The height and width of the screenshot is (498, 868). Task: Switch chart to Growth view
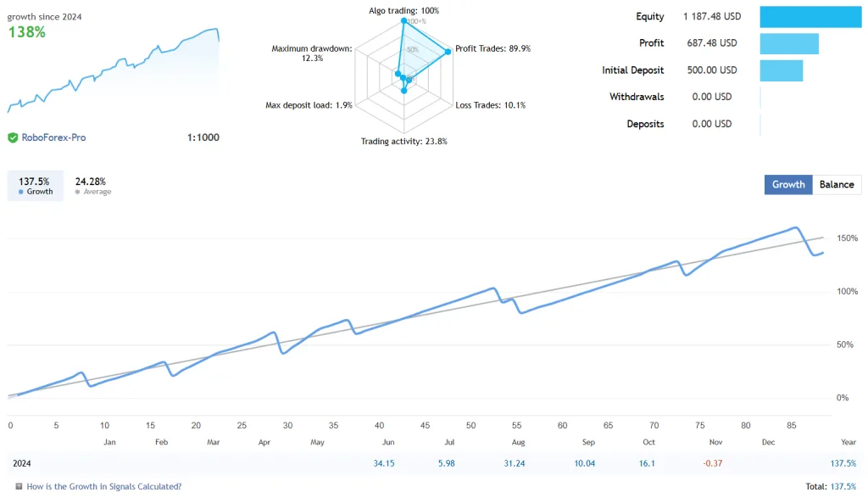pyautogui.click(x=788, y=184)
